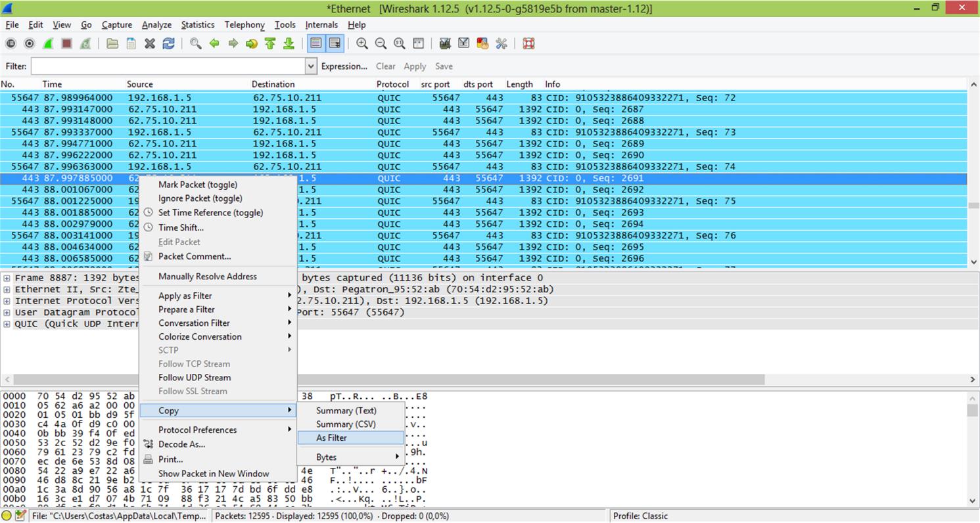Expand the Ethernet II tree row

coord(7,289)
